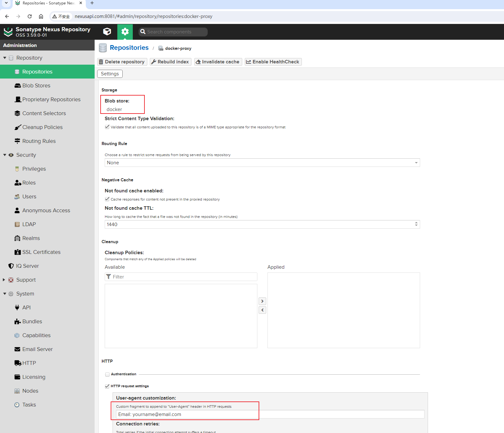Collapse the Repository tree section
504x433 pixels.
(5, 58)
